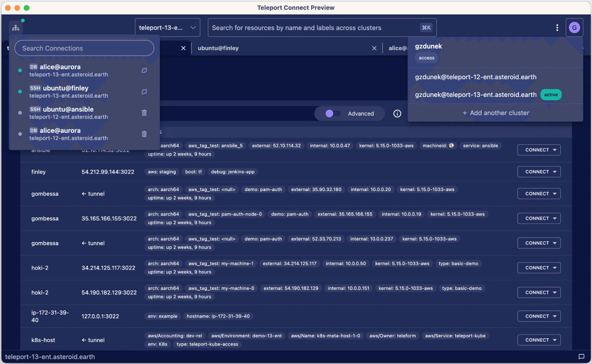Delete the ubuntu@ansible connection with trash icon

point(144,113)
